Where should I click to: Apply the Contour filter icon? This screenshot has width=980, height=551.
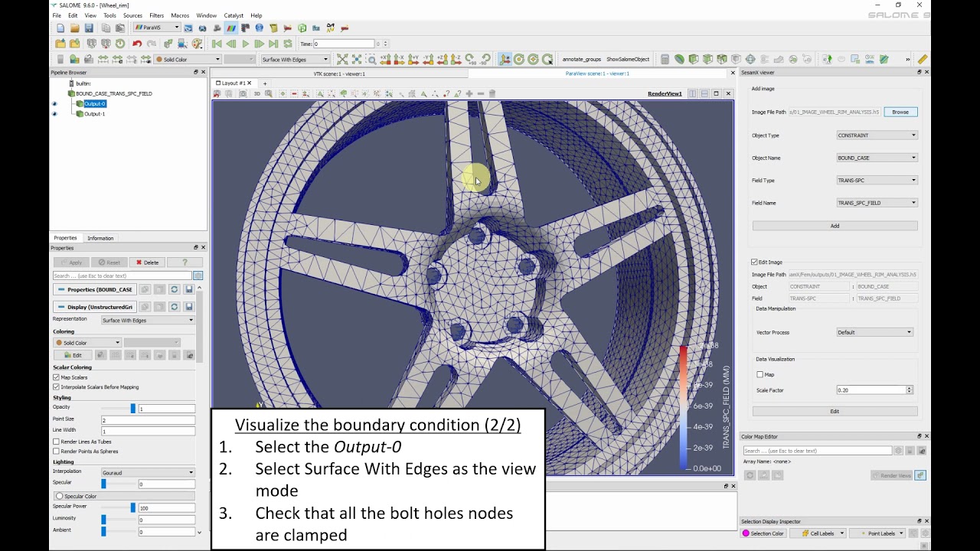click(x=679, y=59)
